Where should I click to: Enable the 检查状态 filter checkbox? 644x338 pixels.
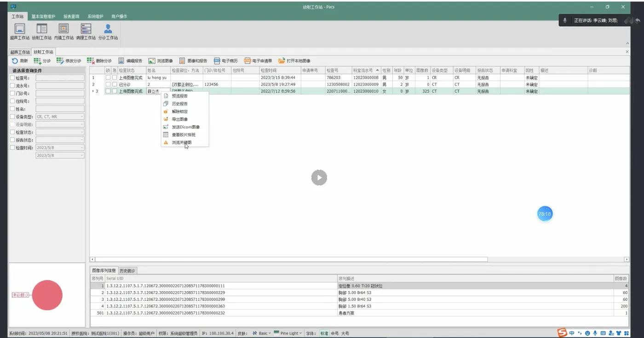(12, 132)
